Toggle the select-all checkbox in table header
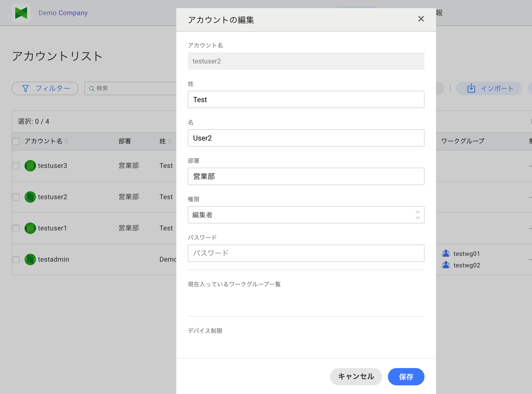532x394 pixels. click(16, 141)
